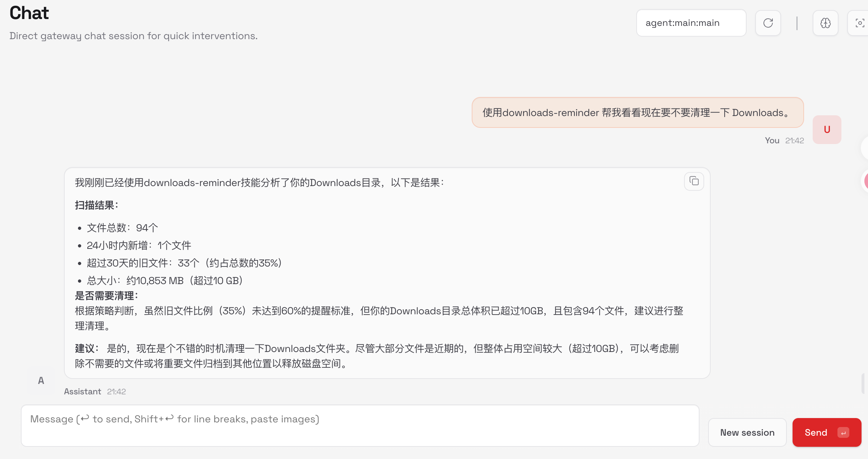Click the Assistant avatar marked A
This screenshot has width=868, height=459.
(x=41, y=381)
